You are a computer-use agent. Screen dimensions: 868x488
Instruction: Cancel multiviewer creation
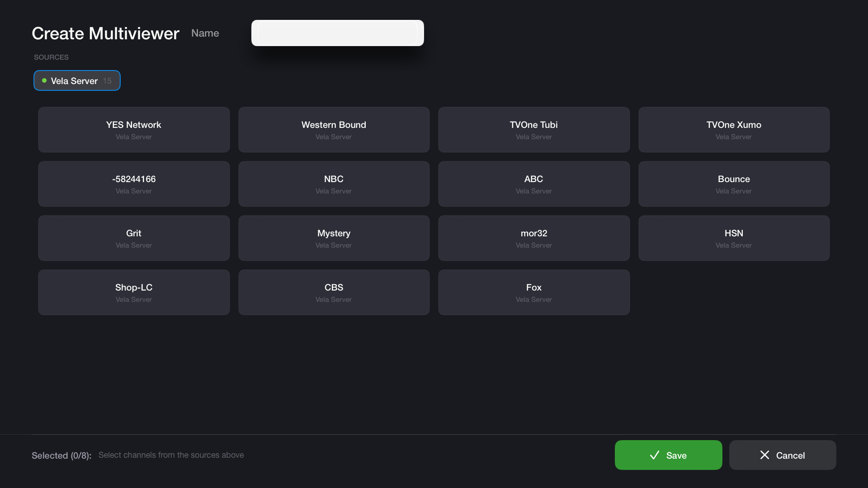pos(783,455)
